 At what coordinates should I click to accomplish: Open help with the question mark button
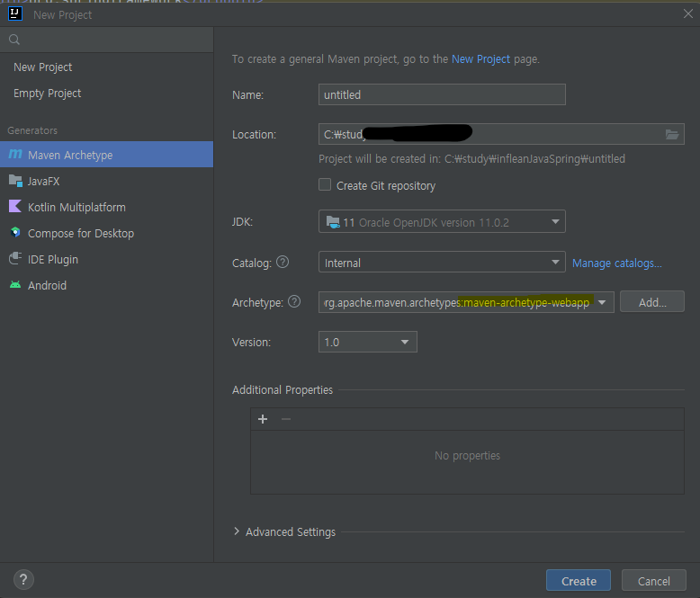(x=23, y=580)
